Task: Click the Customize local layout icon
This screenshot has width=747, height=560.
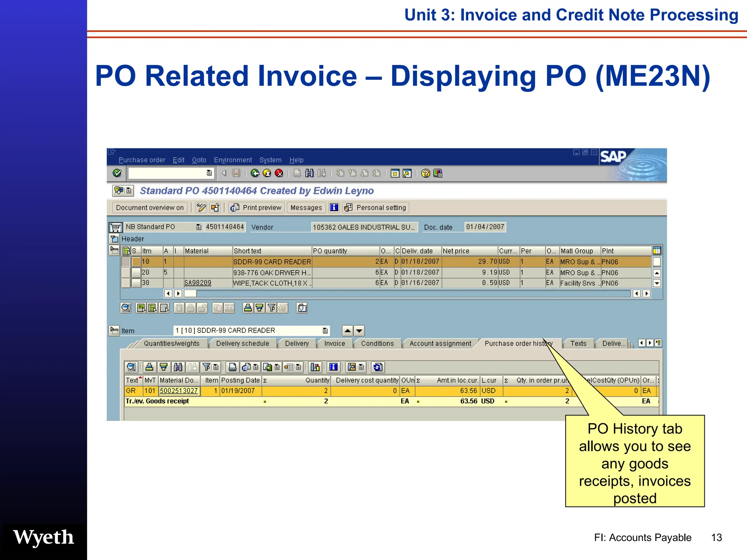Action: point(438,173)
